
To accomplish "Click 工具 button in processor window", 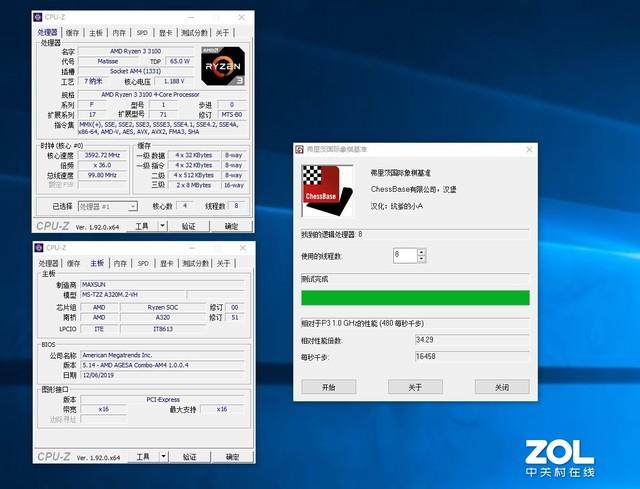I will (x=142, y=226).
